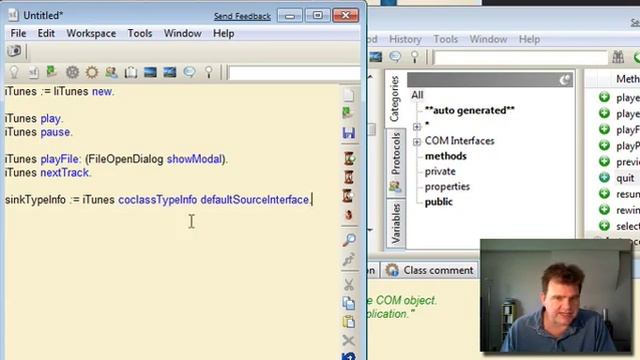640x360 pixels.
Task: Switch to the Variables vertical tab
Action: pyautogui.click(x=396, y=224)
